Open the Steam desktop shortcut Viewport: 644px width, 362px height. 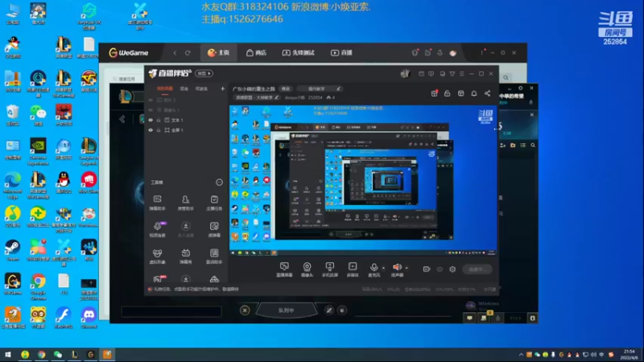pos(13,251)
